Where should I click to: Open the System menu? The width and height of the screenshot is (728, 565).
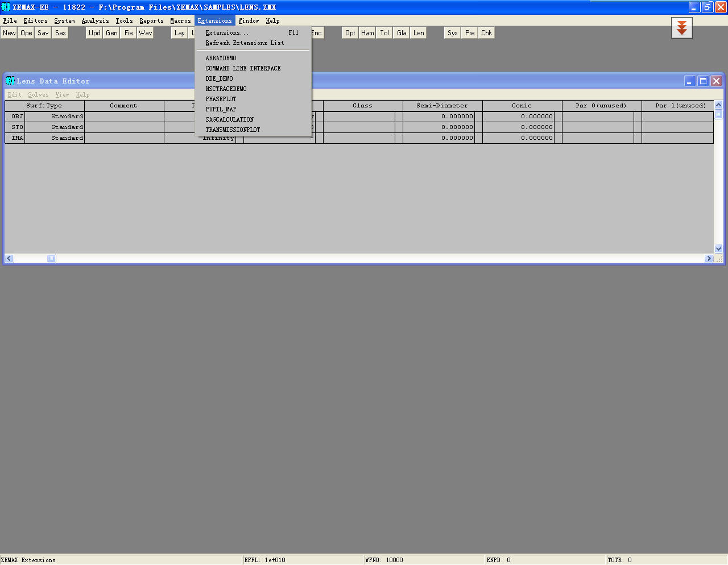click(64, 20)
